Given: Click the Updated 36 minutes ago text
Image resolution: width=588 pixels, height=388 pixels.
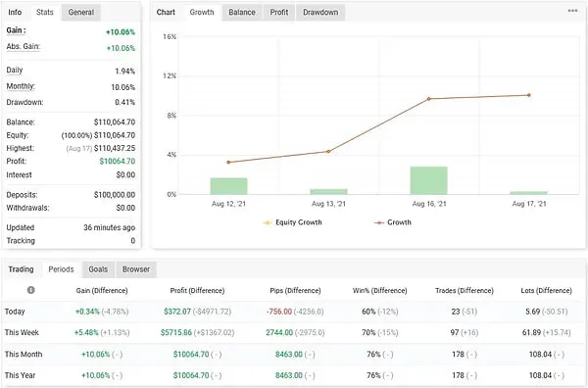Looking at the screenshot, I should tap(109, 227).
